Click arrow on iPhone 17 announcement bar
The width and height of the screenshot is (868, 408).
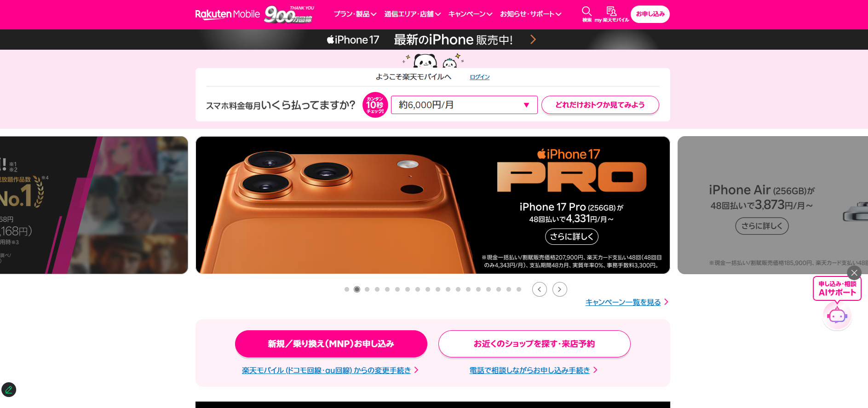[533, 40]
